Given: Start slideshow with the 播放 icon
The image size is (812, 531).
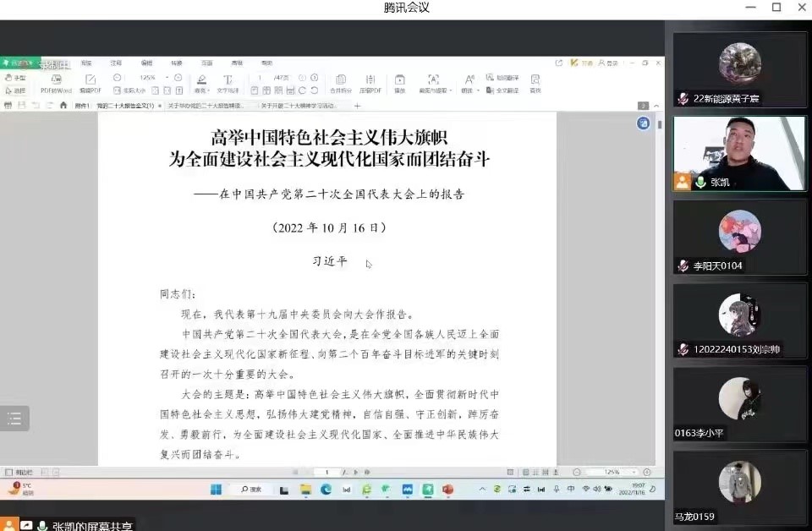Looking at the screenshot, I should 399,83.
